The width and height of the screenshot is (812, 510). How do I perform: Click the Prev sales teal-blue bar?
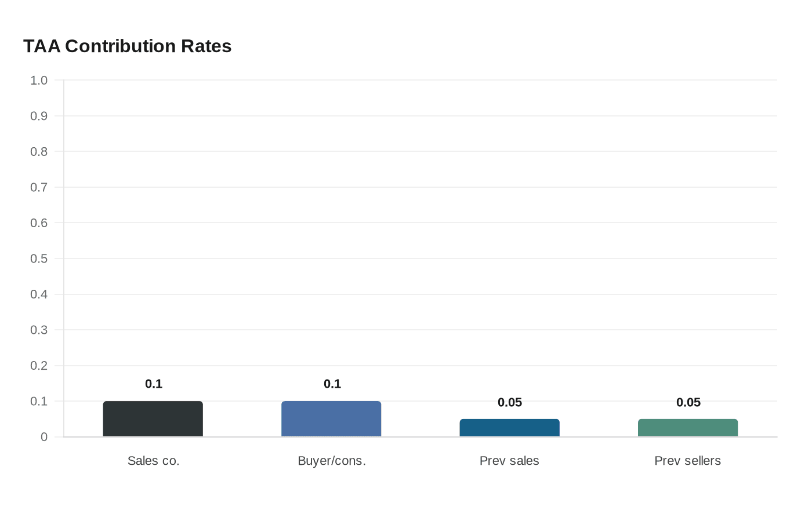click(510, 428)
